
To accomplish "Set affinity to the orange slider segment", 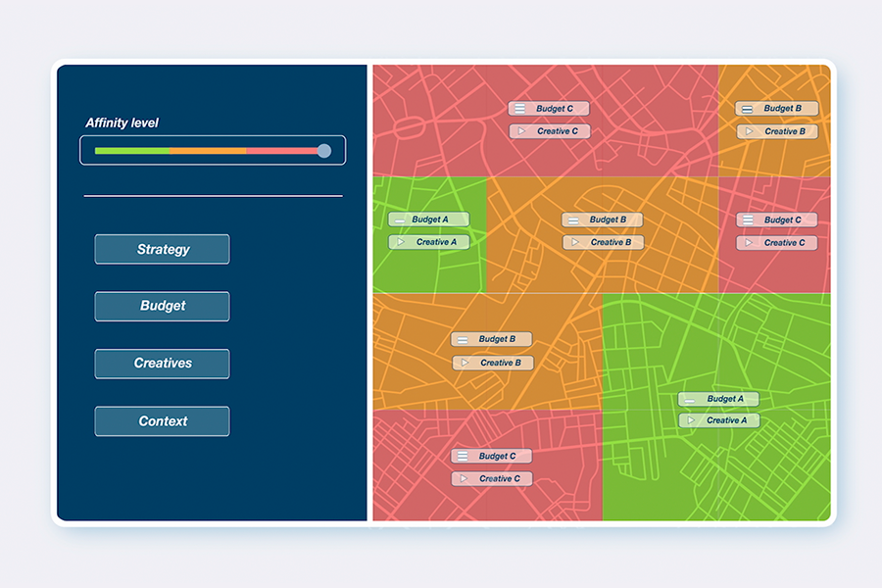I will tap(208, 151).
